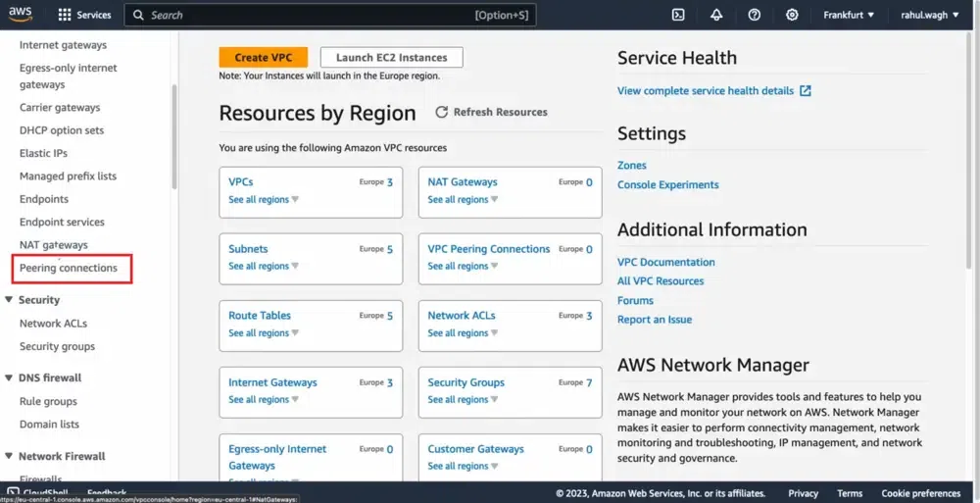Screen dimensions: 980x503
Task: Click the Refresh Resources button label
Action: click(501, 112)
